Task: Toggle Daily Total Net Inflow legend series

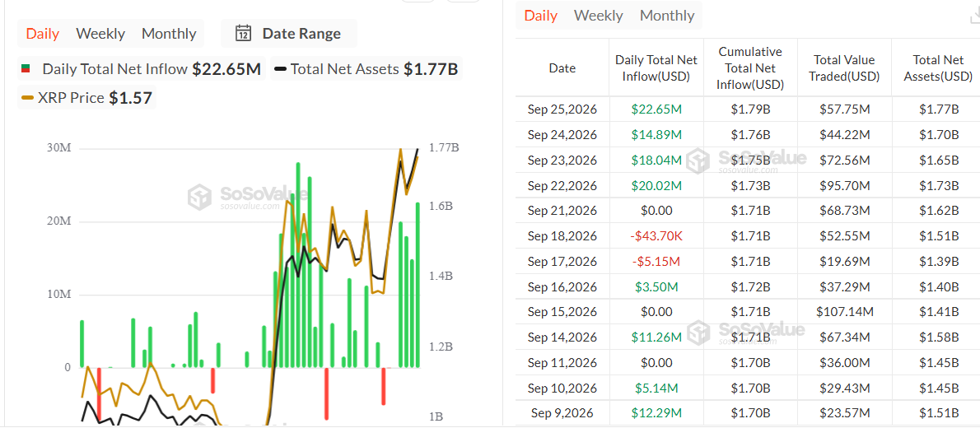Action: [141, 69]
